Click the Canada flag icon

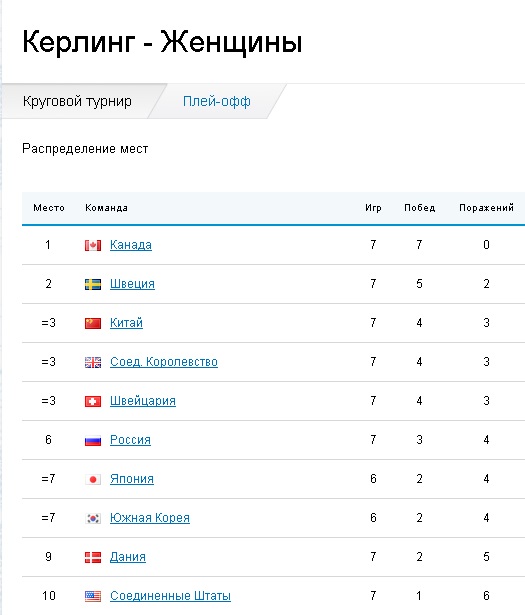click(x=93, y=246)
